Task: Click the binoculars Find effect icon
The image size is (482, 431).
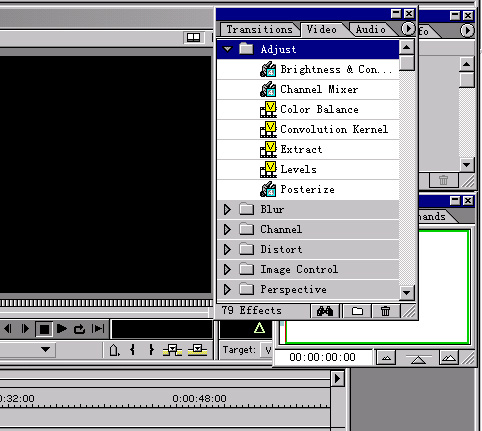Action: pyautogui.click(x=325, y=311)
